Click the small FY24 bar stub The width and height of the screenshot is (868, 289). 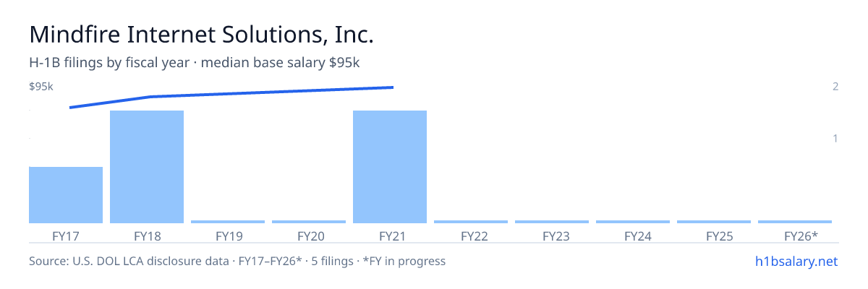coord(633,222)
